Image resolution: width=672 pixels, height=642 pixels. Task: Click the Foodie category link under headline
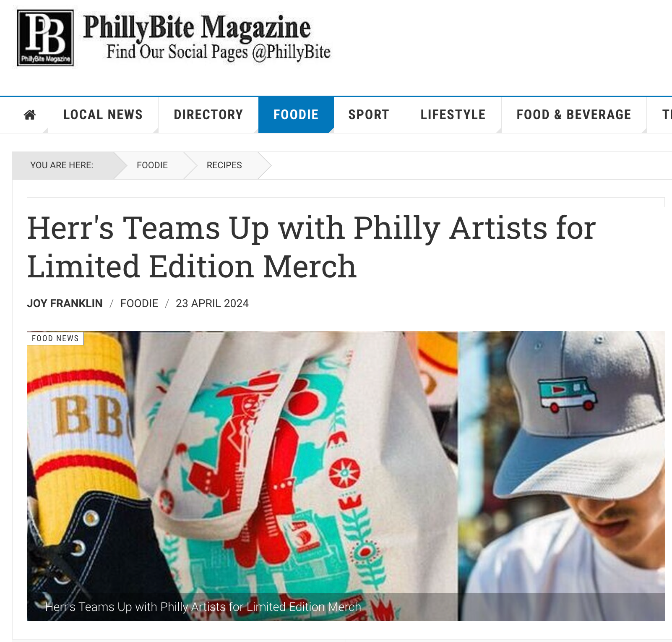[x=139, y=303]
